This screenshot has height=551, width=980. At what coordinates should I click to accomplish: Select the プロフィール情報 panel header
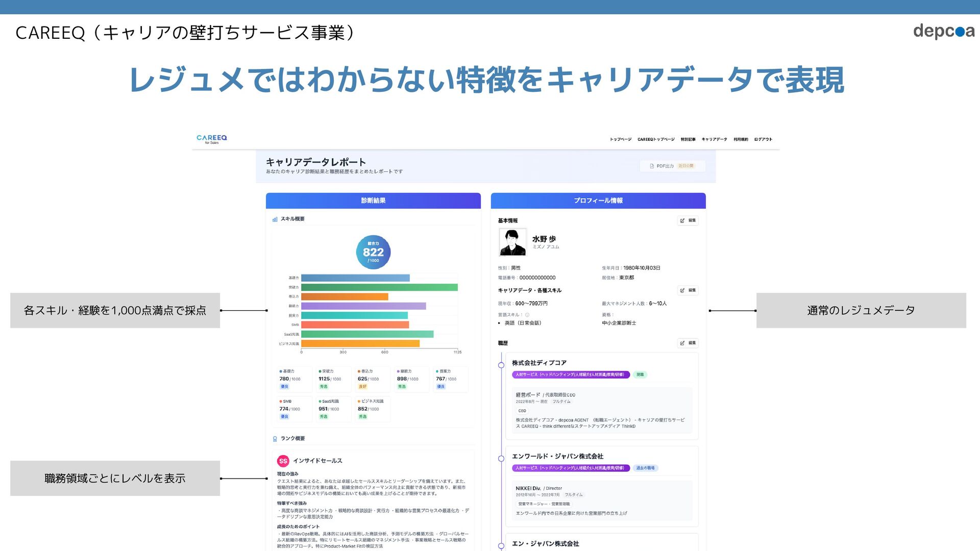point(598,201)
